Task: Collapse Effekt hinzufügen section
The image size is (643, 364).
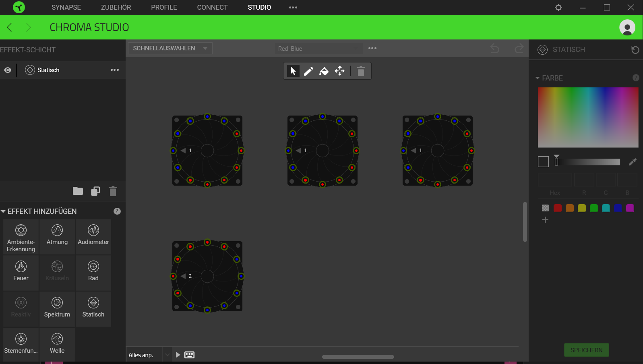Action: 3,211
